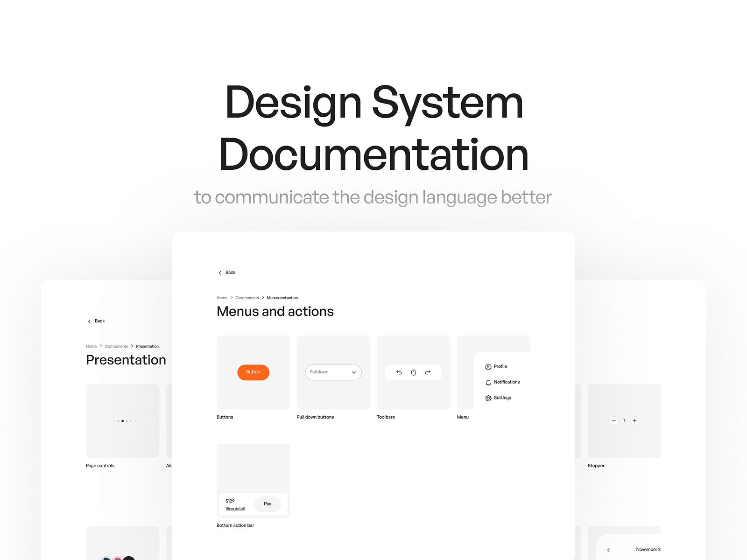The width and height of the screenshot is (747, 560).
Task: Click the Notifications bell icon in the Menu component
Action: tap(488, 382)
